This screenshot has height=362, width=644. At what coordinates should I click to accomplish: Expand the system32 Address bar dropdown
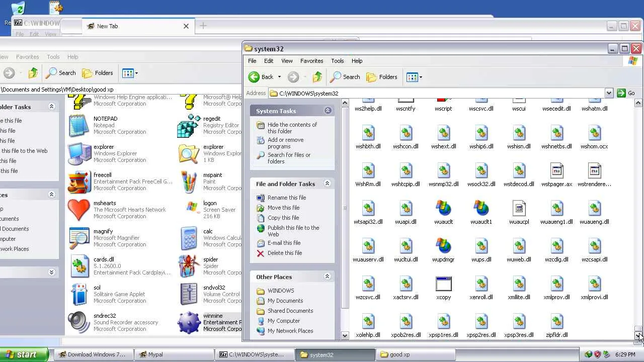[608, 93]
